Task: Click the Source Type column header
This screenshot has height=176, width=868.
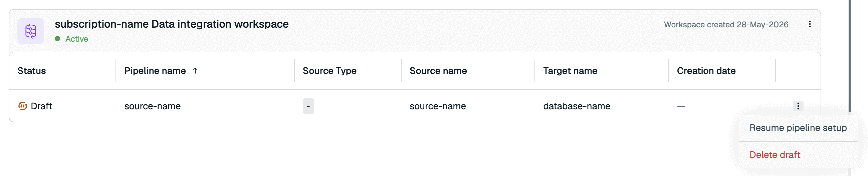Action: click(330, 71)
